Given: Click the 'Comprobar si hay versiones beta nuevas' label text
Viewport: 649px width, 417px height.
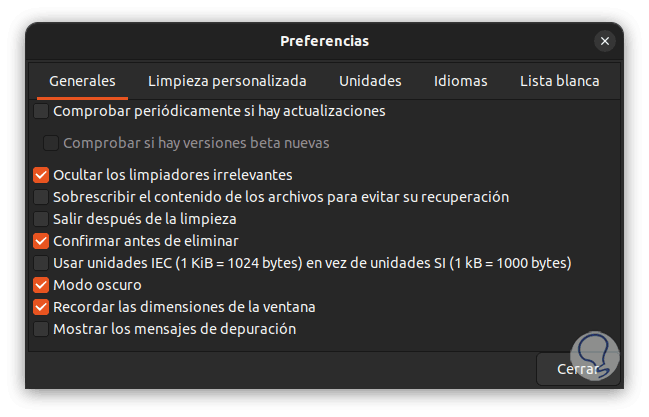Looking at the screenshot, I should pos(196,143).
